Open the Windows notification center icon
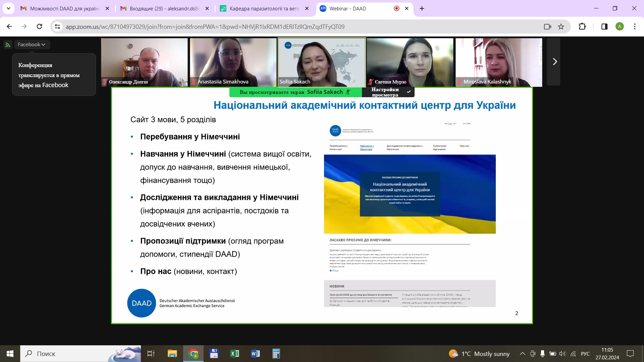This screenshot has height=362, width=644. tap(630, 354)
